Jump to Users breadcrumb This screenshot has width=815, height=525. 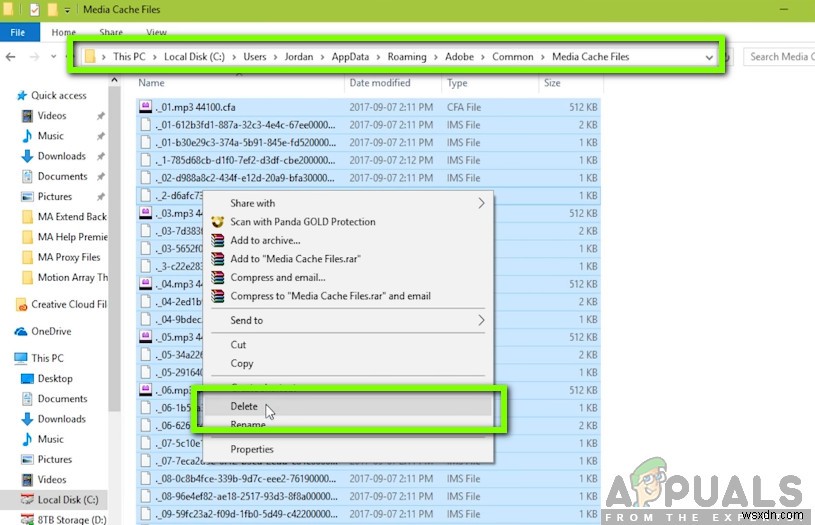255,57
